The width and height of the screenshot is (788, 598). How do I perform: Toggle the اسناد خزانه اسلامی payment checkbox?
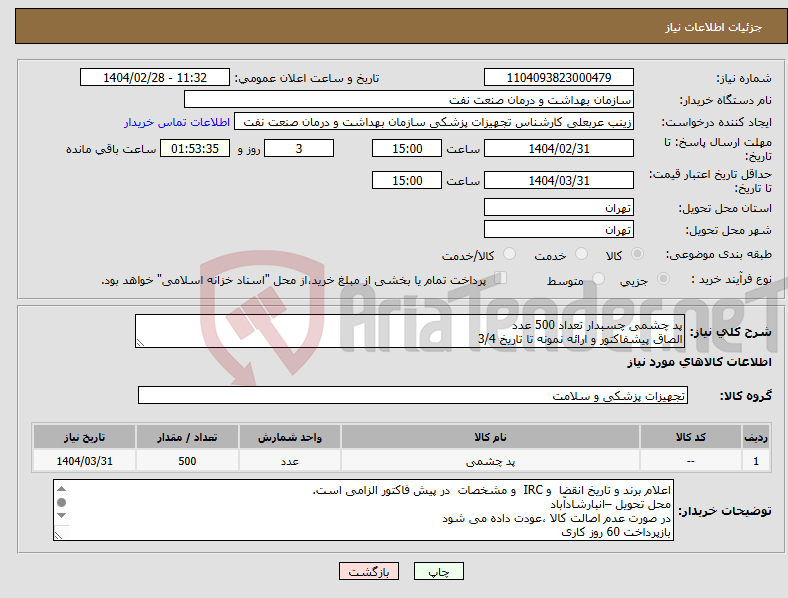pos(501,277)
